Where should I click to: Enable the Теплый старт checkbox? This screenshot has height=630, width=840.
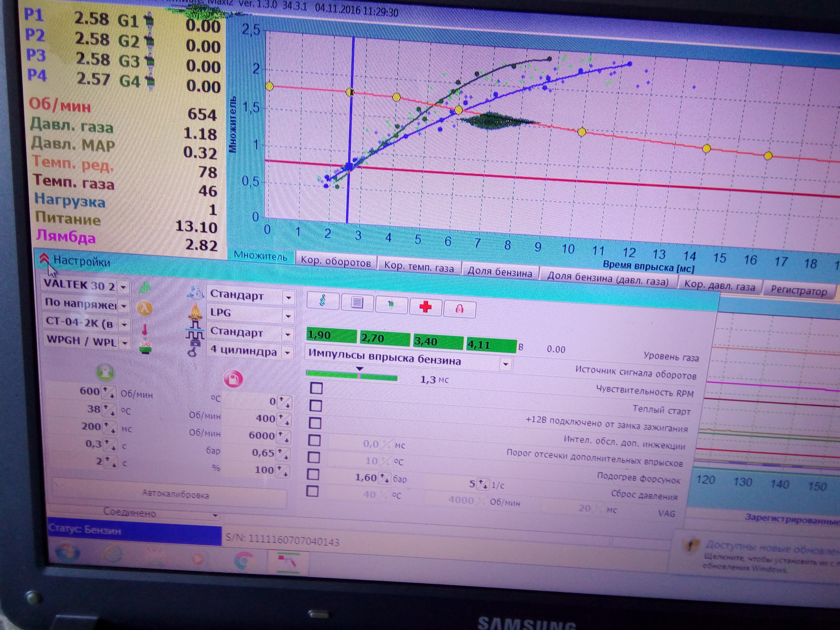click(x=316, y=406)
